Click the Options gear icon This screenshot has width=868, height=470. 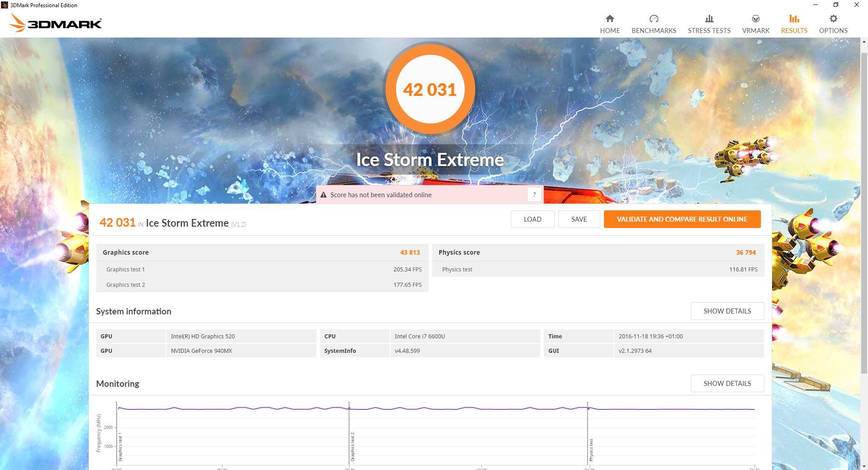click(833, 19)
